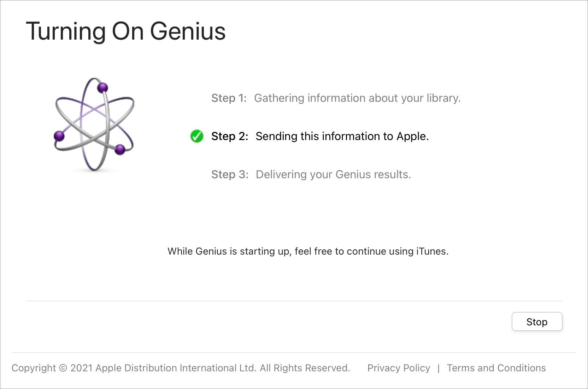Click the Apple Distribution International copyright notice
The width and height of the screenshot is (588, 389).
(x=181, y=368)
